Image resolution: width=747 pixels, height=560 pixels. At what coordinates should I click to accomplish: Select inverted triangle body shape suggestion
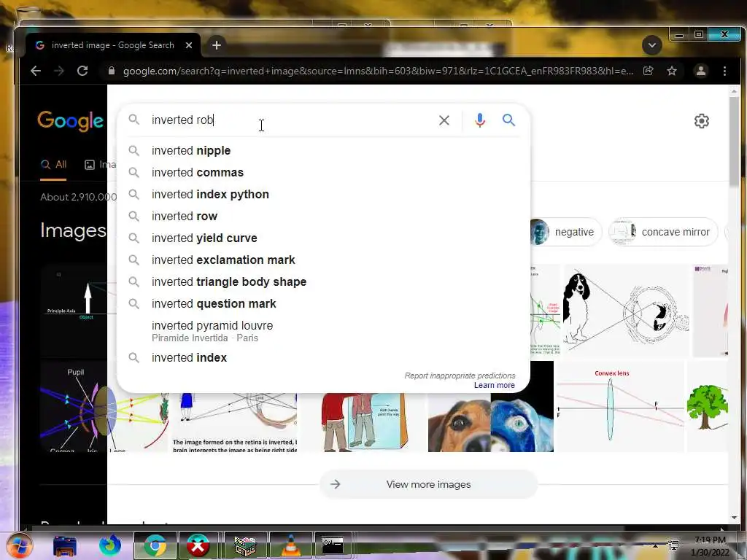(x=323, y=282)
